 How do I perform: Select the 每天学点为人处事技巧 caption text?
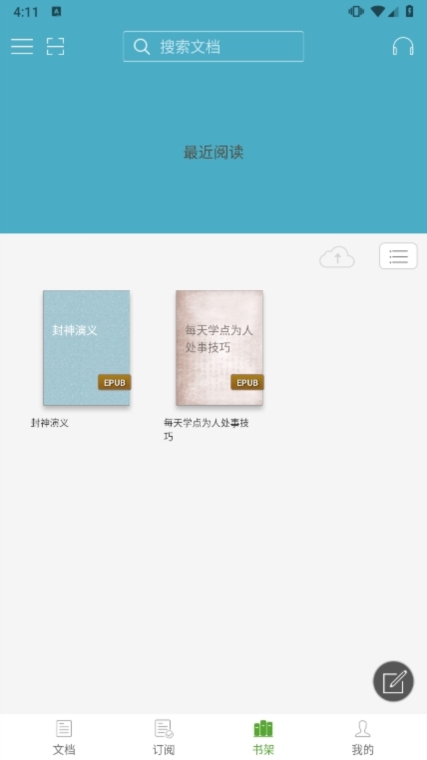(x=206, y=429)
